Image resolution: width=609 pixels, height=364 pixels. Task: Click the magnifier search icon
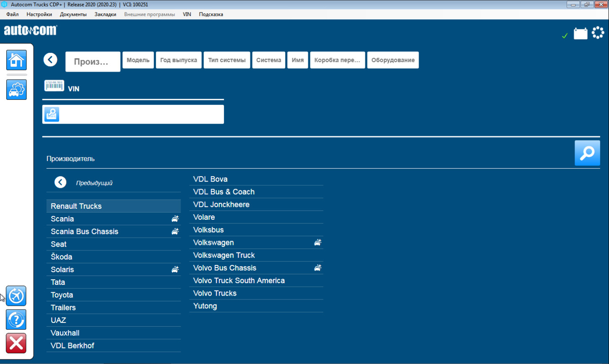(x=587, y=153)
